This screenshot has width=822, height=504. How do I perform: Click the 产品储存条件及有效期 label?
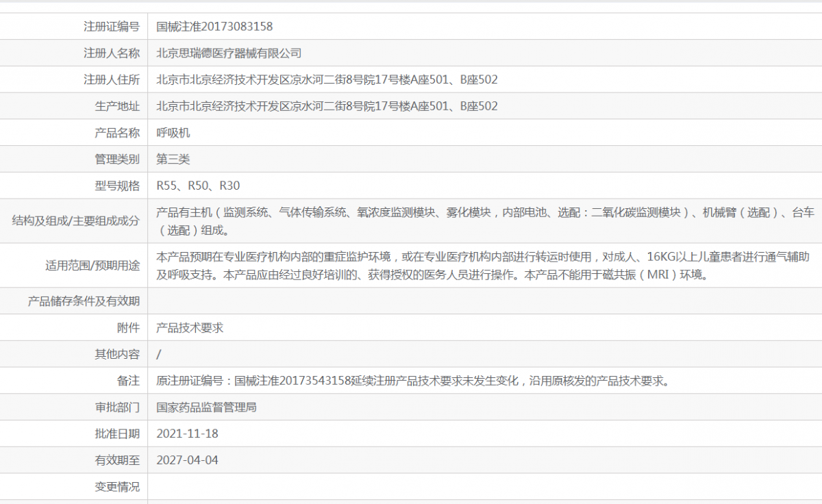point(84,301)
